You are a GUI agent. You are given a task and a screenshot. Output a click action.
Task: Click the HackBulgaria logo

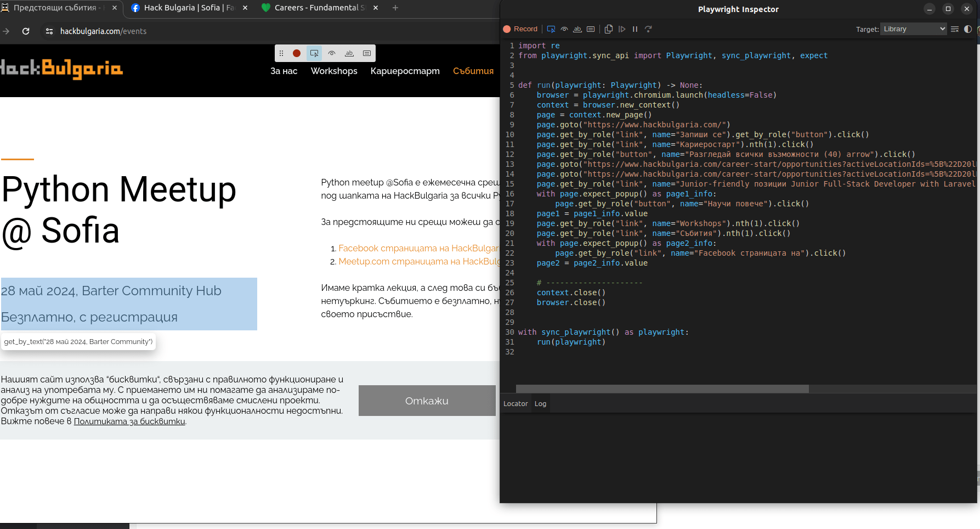(61, 69)
